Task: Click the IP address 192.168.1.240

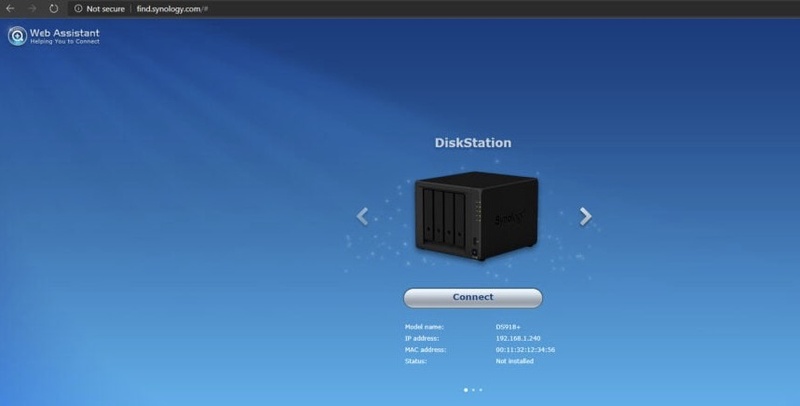Action: coord(518,338)
